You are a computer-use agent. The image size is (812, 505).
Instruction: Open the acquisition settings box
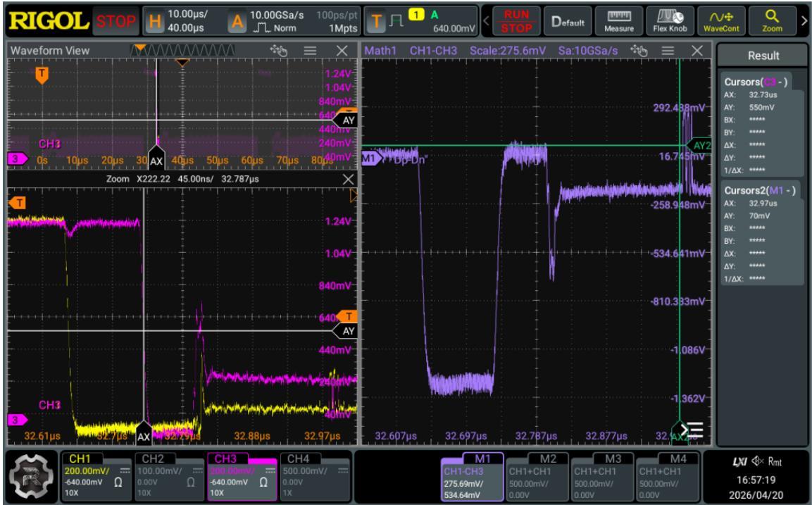[293, 21]
